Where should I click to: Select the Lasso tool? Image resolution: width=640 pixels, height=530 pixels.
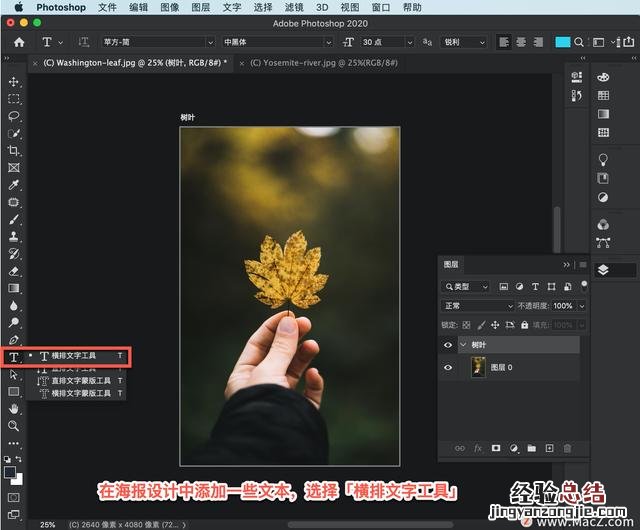click(14, 116)
